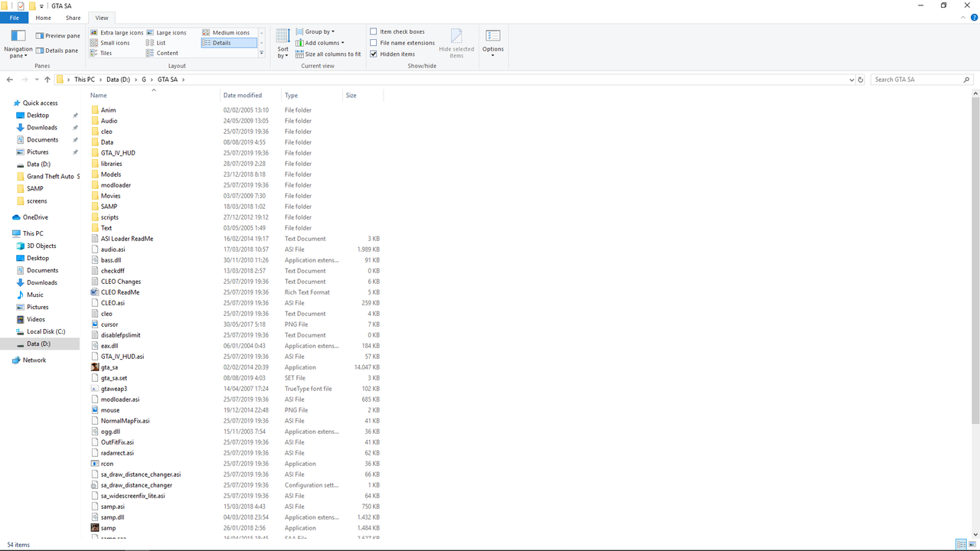Select gta_sa application icon
The height and width of the screenshot is (551, 980).
click(95, 367)
